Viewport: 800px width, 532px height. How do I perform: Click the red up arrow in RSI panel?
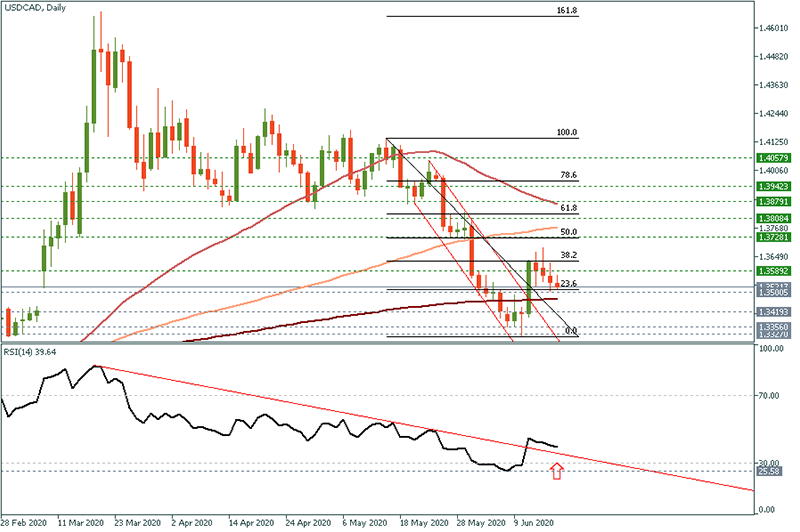(557, 471)
